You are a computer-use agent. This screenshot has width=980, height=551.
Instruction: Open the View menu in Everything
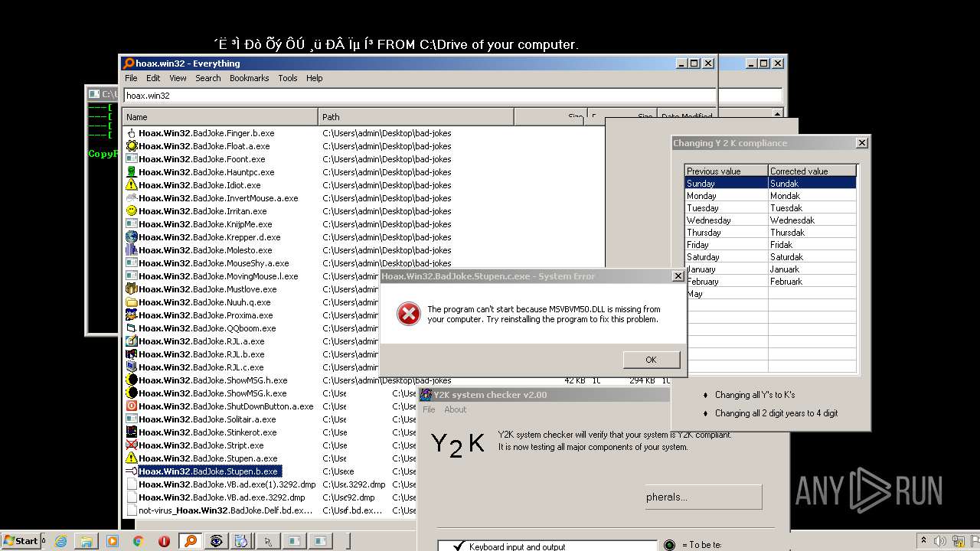pos(178,78)
